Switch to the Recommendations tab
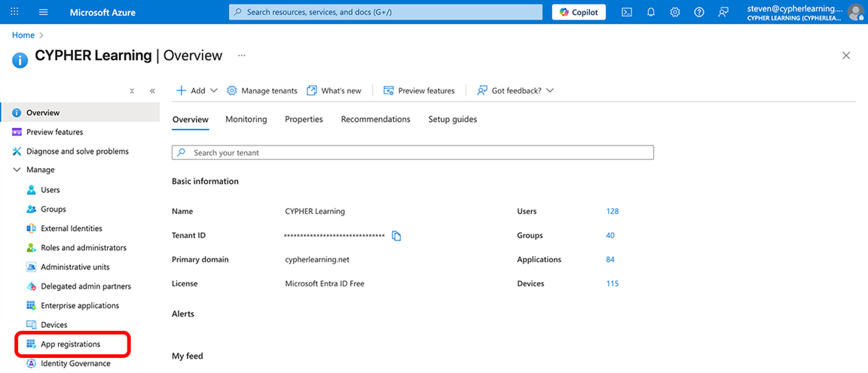Viewport: 868px width, 373px height. point(376,119)
